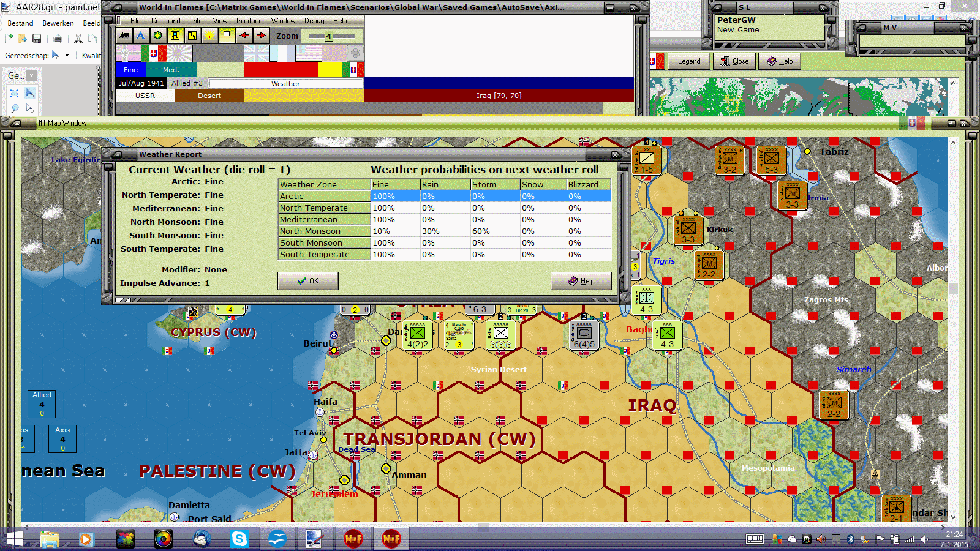Click the Windows Start button
The width and height of the screenshot is (980, 551).
click(x=15, y=539)
